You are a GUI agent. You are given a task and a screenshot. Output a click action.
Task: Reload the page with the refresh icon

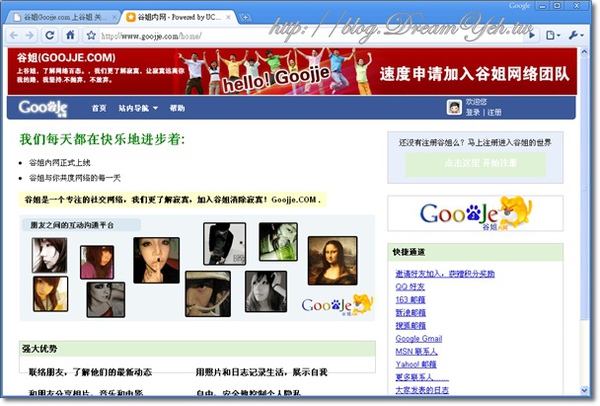pos(50,36)
